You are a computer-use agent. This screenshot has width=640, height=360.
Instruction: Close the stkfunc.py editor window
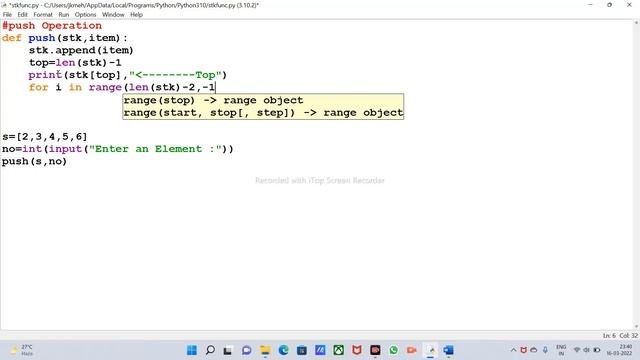[x=629, y=5]
